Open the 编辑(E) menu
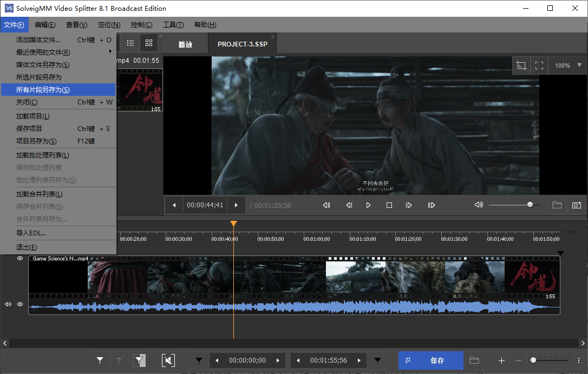 [45, 25]
